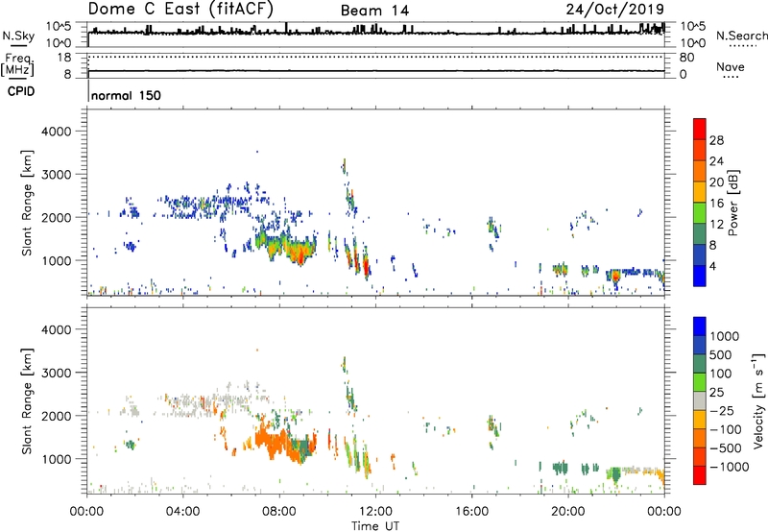This screenshot has height=532, width=768.
Task: Click the '18' frequency tick label
Action: [64, 58]
